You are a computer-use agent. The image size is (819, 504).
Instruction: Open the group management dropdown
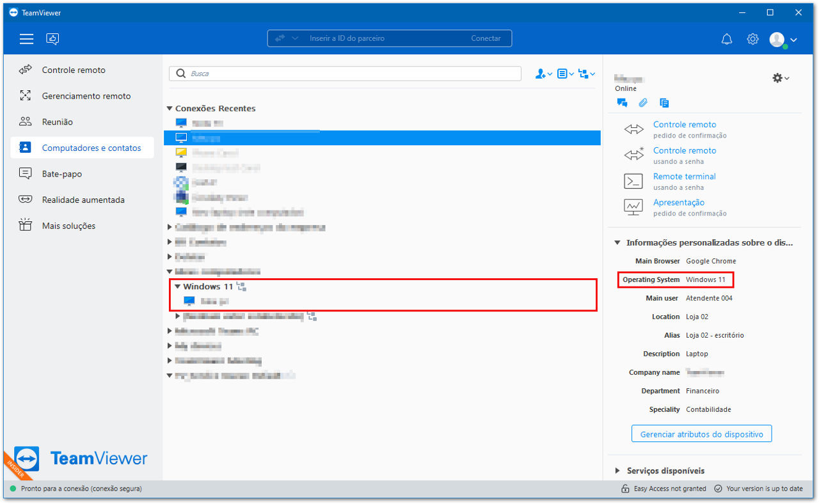[587, 74]
